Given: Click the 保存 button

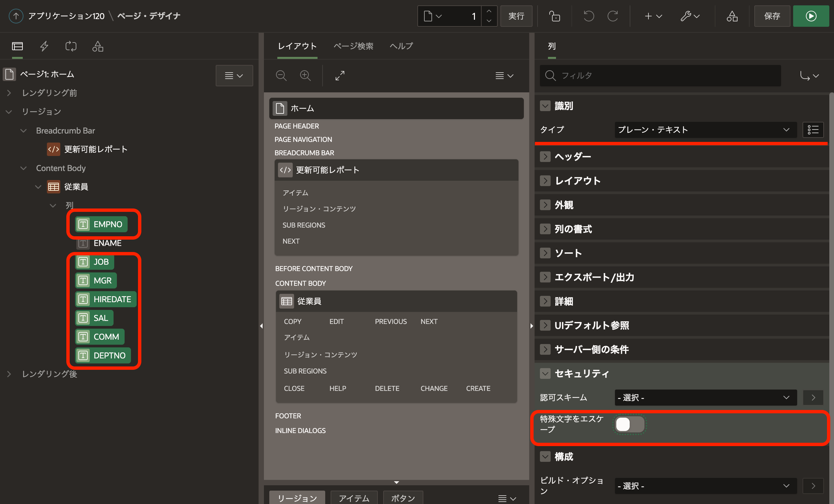Looking at the screenshot, I should point(772,16).
